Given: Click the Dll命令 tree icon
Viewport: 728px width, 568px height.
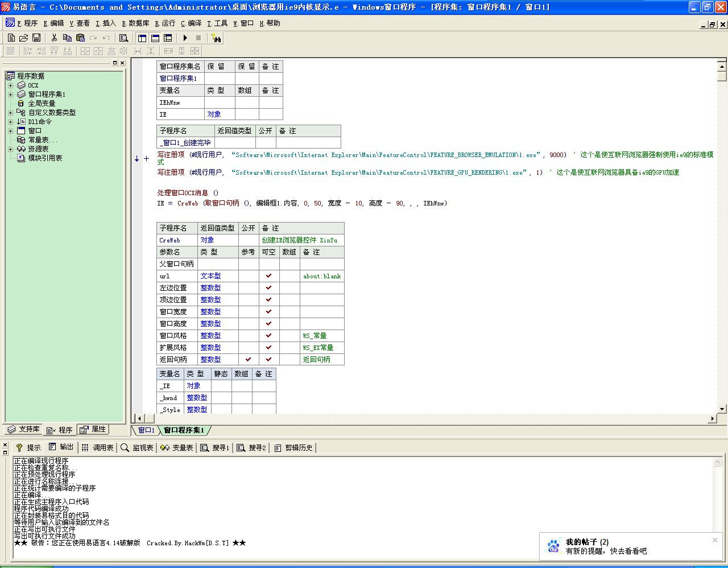Looking at the screenshot, I should tap(21, 121).
